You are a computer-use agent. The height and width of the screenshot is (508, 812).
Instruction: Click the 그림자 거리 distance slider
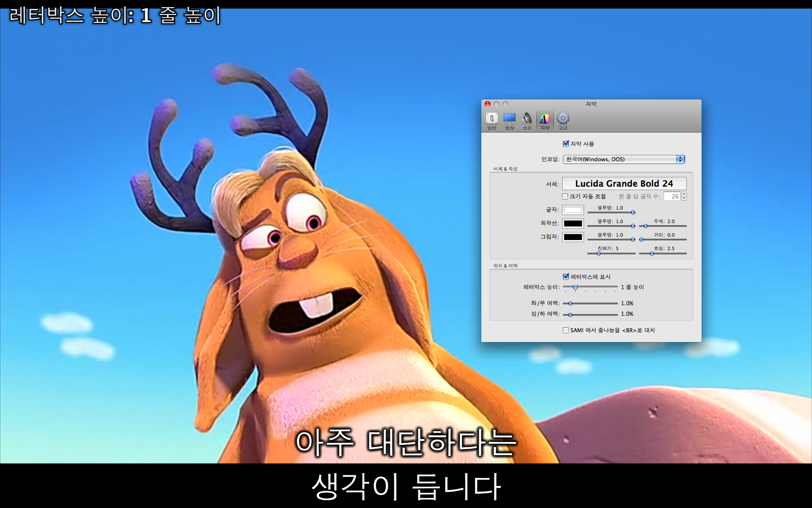[663, 240]
